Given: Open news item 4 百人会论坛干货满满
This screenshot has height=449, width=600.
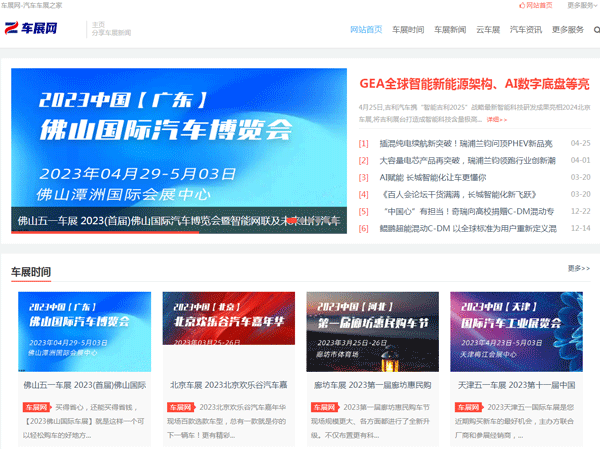Looking at the screenshot, I should 458,194.
